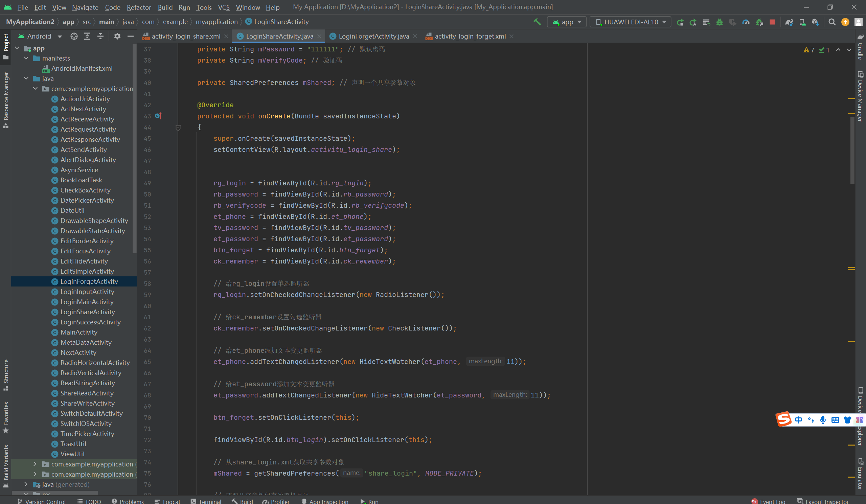Image resolution: width=866 pixels, height=504 pixels.
Task: Open the app run configuration dropdown
Action: coord(567,22)
